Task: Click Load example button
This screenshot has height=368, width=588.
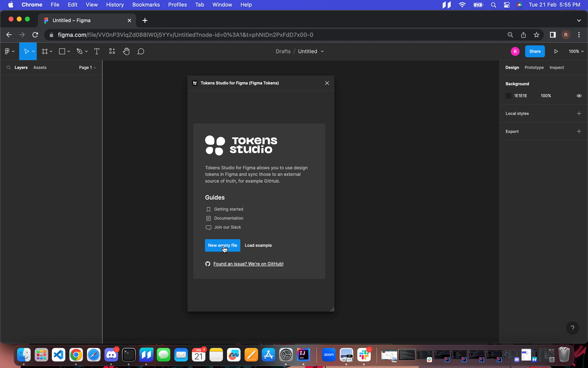Action: coord(258,245)
